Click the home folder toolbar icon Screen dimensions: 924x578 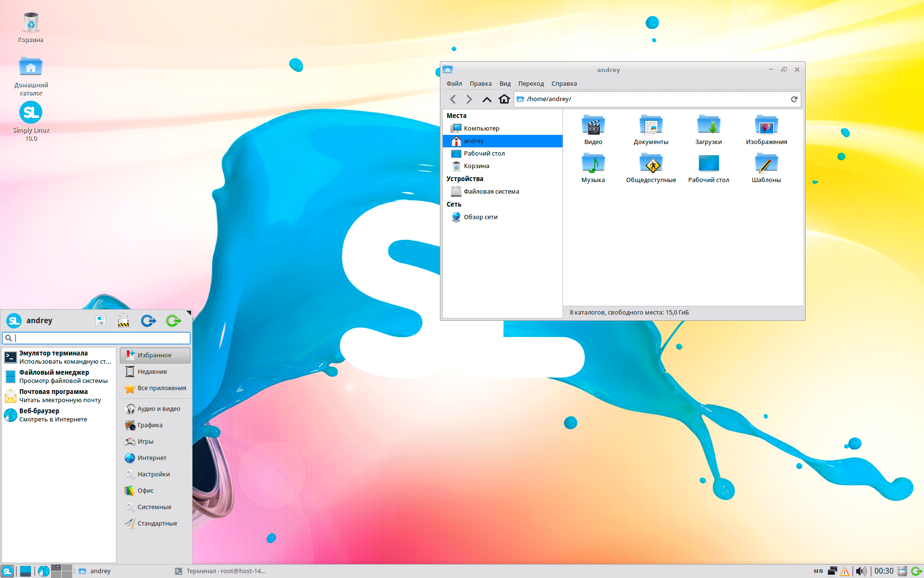coord(504,99)
